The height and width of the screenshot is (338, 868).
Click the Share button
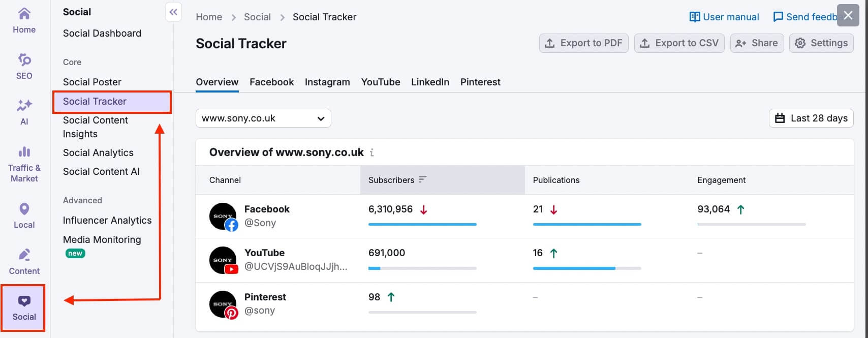(757, 43)
